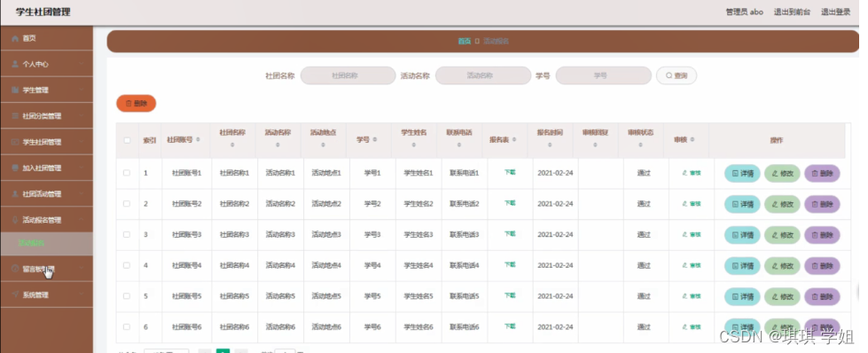Click the sort arrows under the 活动地点 header
The image size is (868, 353).
tap(324, 145)
